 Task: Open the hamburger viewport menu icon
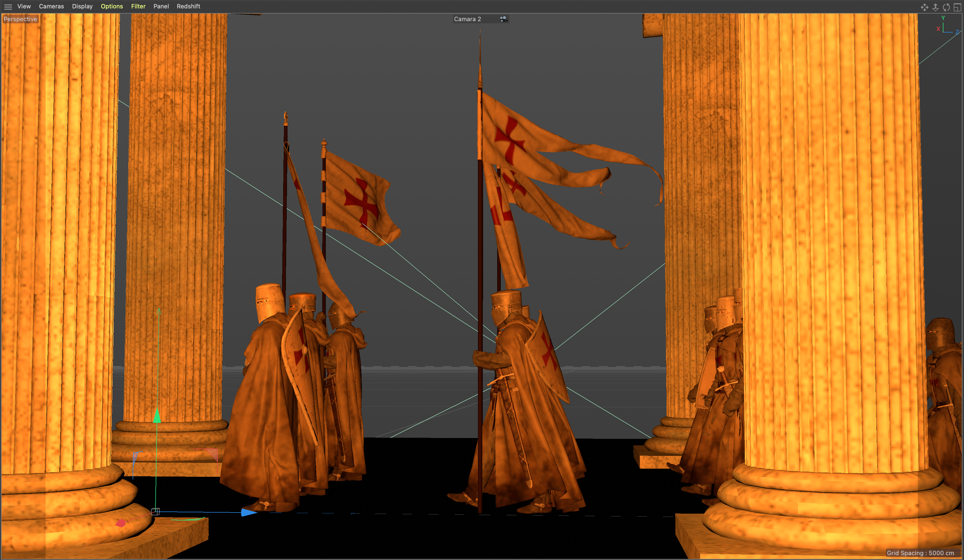(x=8, y=7)
